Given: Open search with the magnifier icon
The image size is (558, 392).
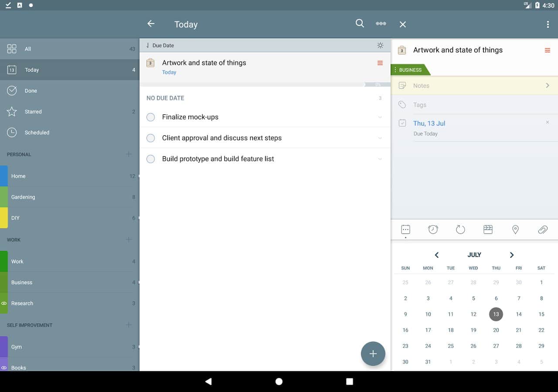Looking at the screenshot, I should point(360,24).
